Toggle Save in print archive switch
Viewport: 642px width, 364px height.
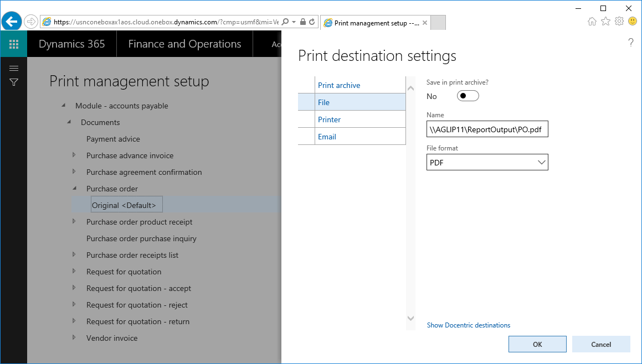click(468, 96)
